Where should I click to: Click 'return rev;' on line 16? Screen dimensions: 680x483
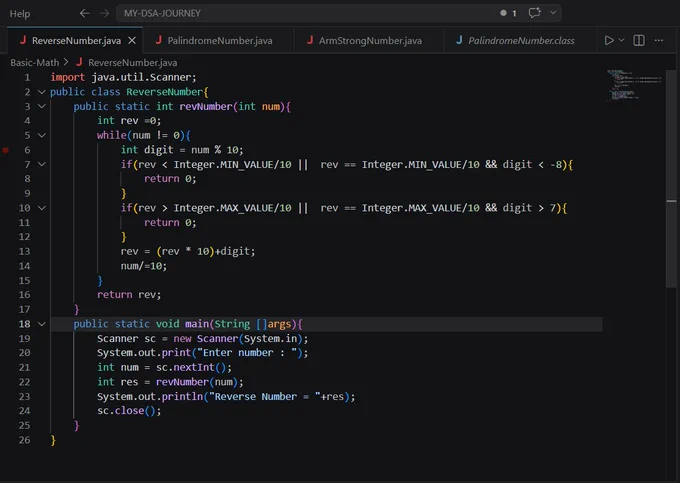(x=129, y=295)
